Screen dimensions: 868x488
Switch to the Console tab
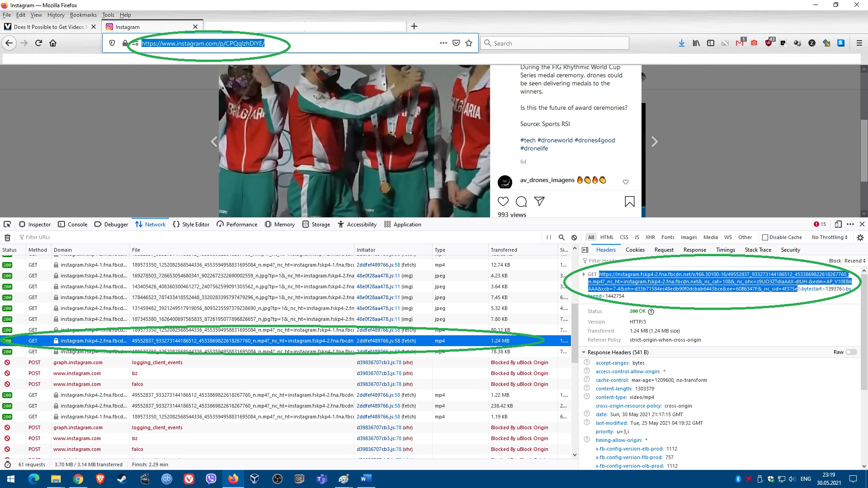(72, 224)
